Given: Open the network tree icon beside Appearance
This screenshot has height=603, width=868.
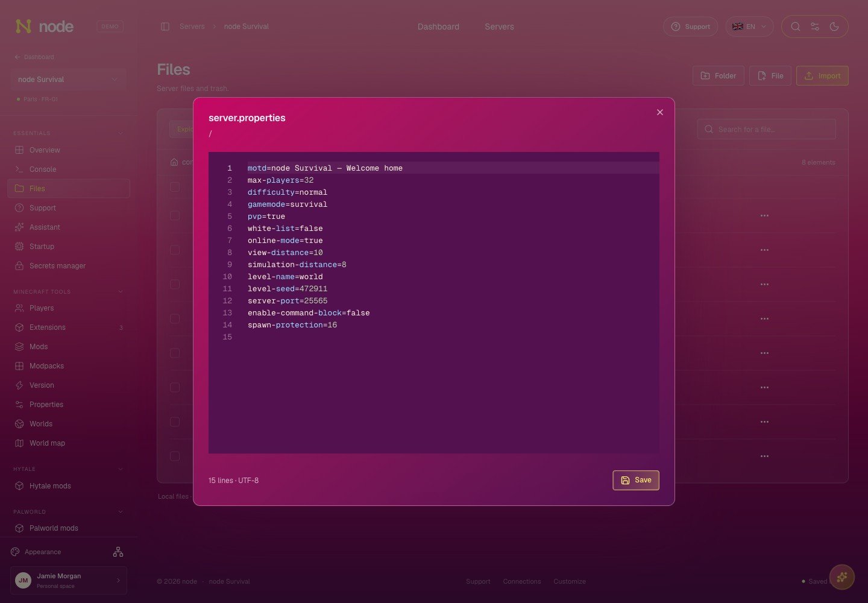Looking at the screenshot, I should [x=118, y=552].
